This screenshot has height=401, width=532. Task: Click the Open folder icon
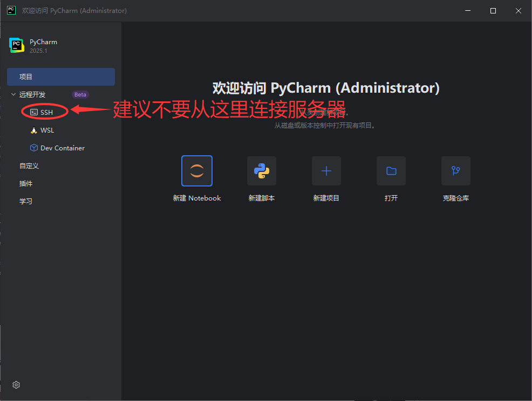(x=391, y=171)
